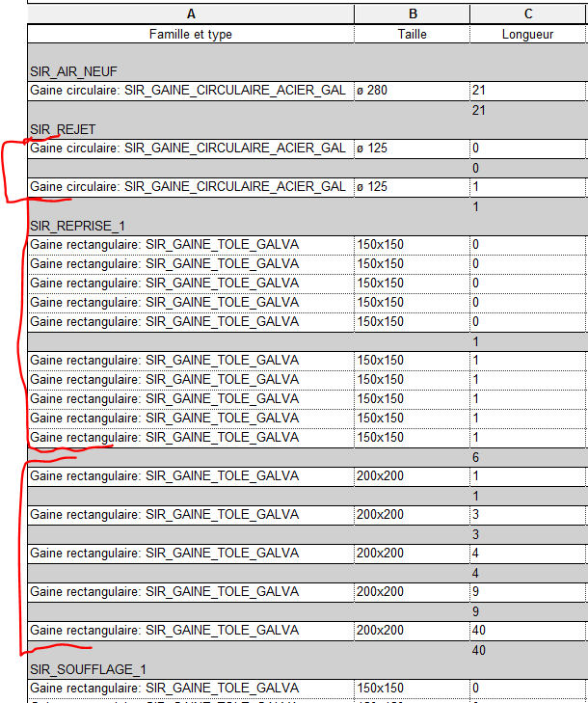588x703 pixels.
Task: Select column C header
Action: coord(528,14)
